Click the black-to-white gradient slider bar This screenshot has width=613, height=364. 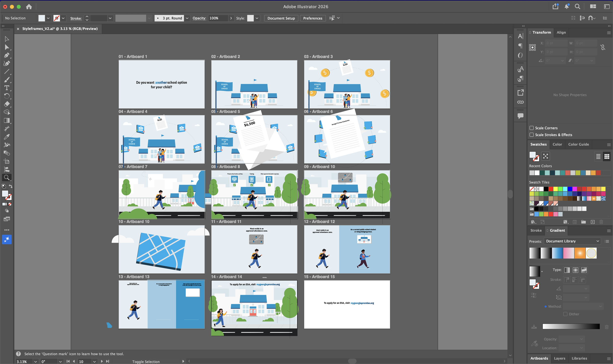click(x=571, y=326)
